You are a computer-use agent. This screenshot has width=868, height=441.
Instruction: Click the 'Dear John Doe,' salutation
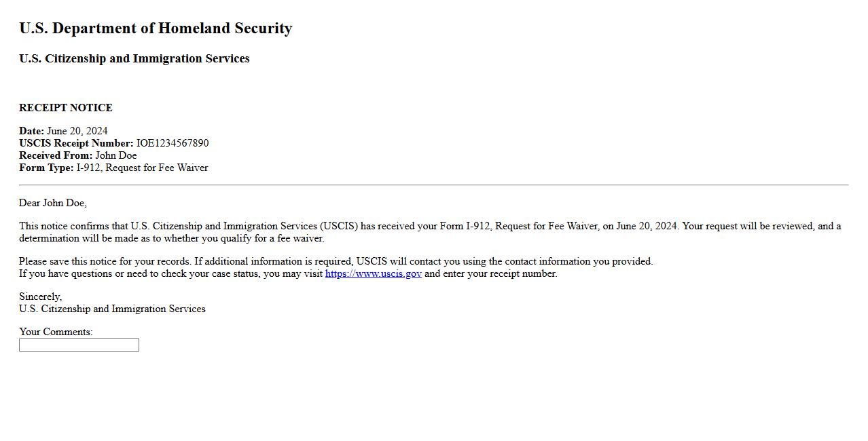click(x=53, y=203)
